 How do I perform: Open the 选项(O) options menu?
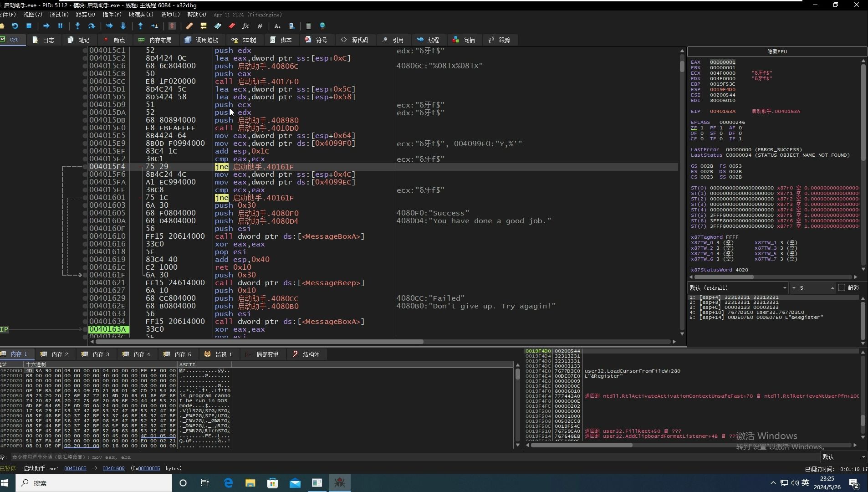point(170,15)
